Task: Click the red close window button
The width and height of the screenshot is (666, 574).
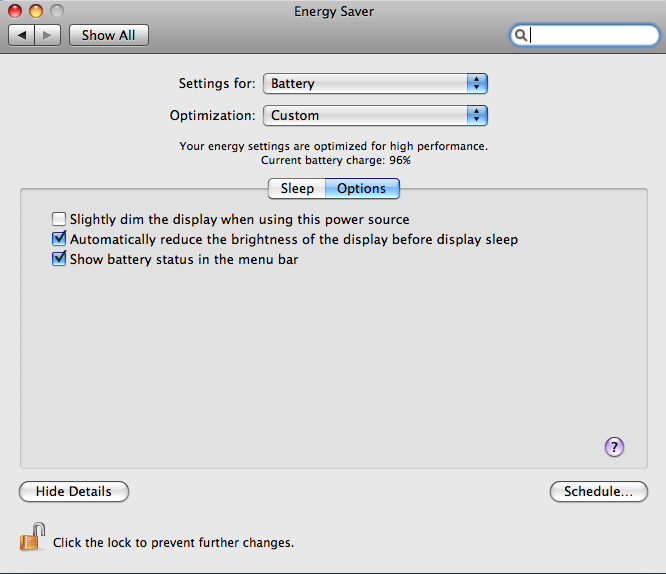Action: pos(15,11)
